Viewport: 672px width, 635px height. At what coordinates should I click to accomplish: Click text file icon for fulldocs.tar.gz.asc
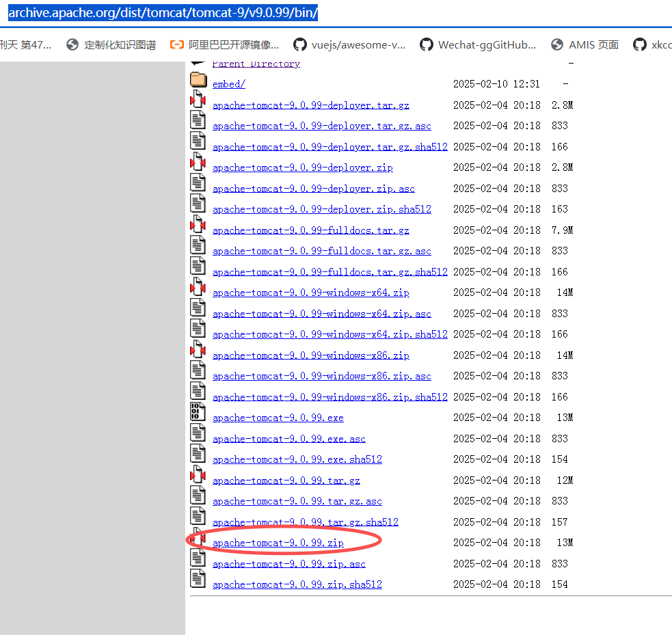198,245
